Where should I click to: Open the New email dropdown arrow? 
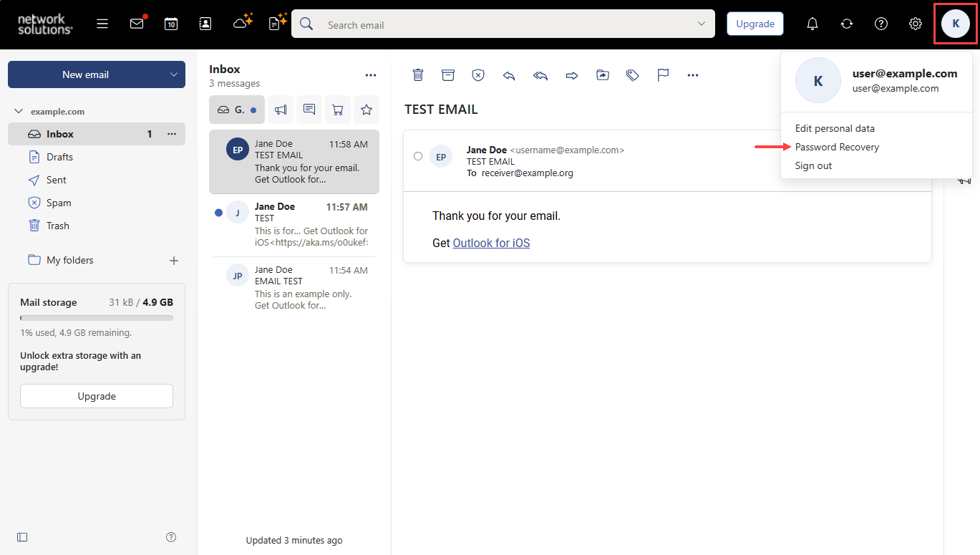(x=174, y=74)
